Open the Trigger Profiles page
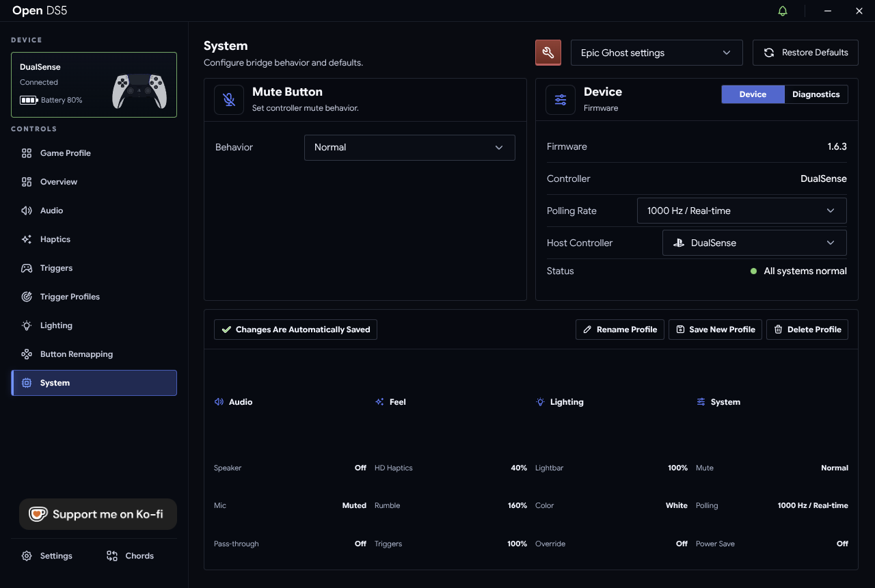This screenshot has width=875, height=588. coord(94,297)
